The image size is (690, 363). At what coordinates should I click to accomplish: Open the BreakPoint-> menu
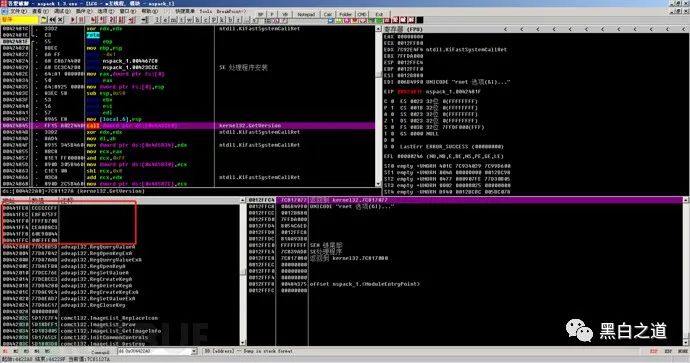pos(231,11)
